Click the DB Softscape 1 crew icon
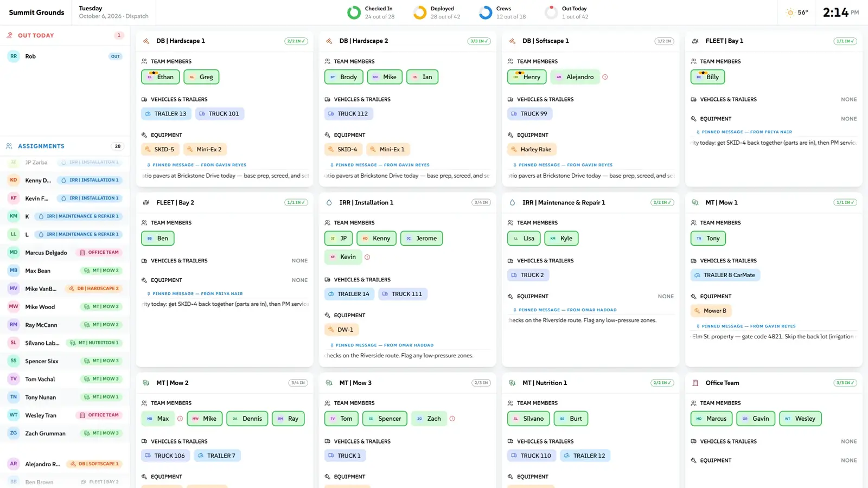 (512, 41)
